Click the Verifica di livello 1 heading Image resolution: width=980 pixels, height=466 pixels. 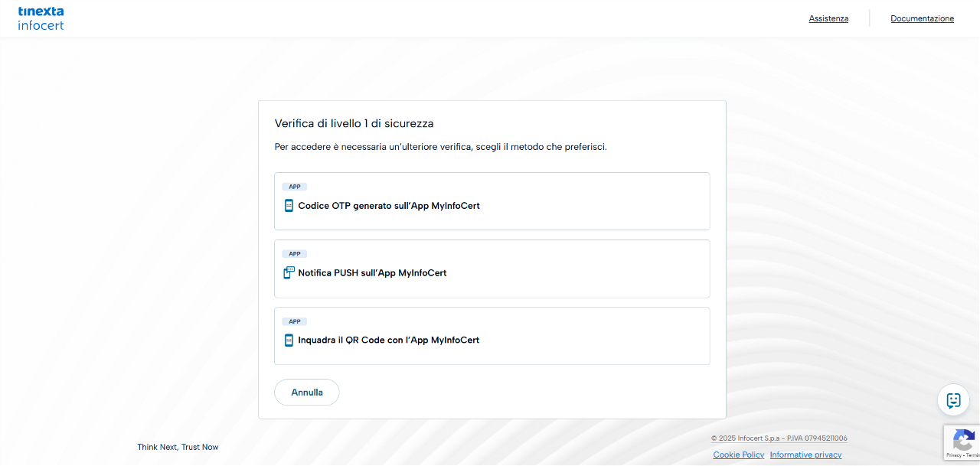tap(354, 123)
